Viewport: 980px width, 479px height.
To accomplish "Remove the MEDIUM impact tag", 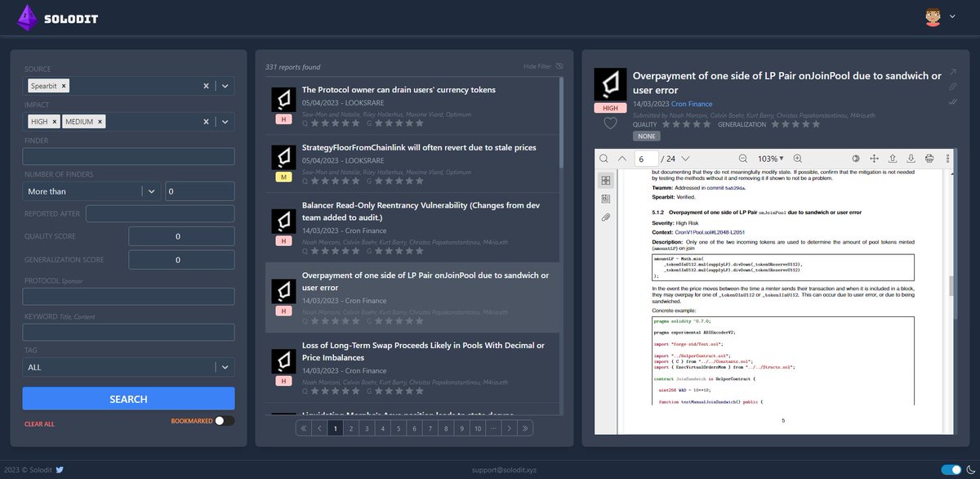I will coord(100,122).
